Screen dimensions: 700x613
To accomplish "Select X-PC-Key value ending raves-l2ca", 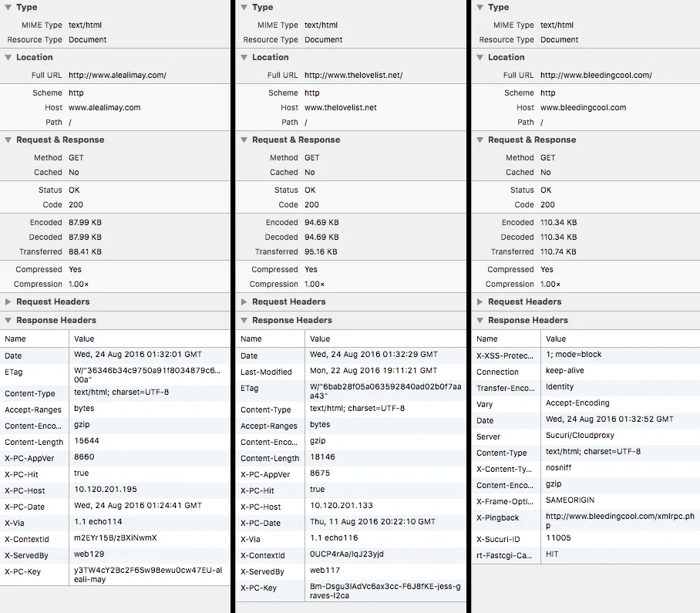I will click(x=385, y=591).
